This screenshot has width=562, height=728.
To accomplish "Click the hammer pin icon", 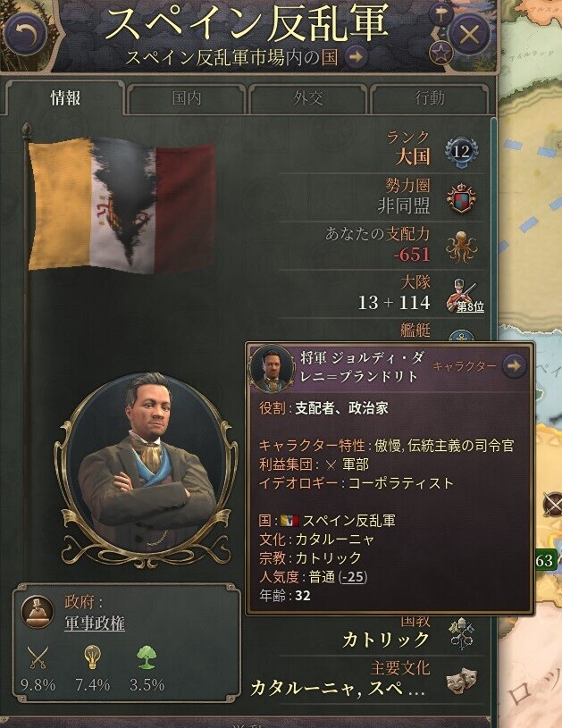I will (440, 14).
